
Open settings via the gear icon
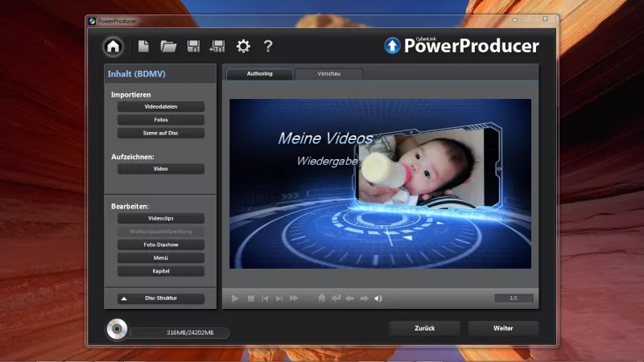point(243,46)
